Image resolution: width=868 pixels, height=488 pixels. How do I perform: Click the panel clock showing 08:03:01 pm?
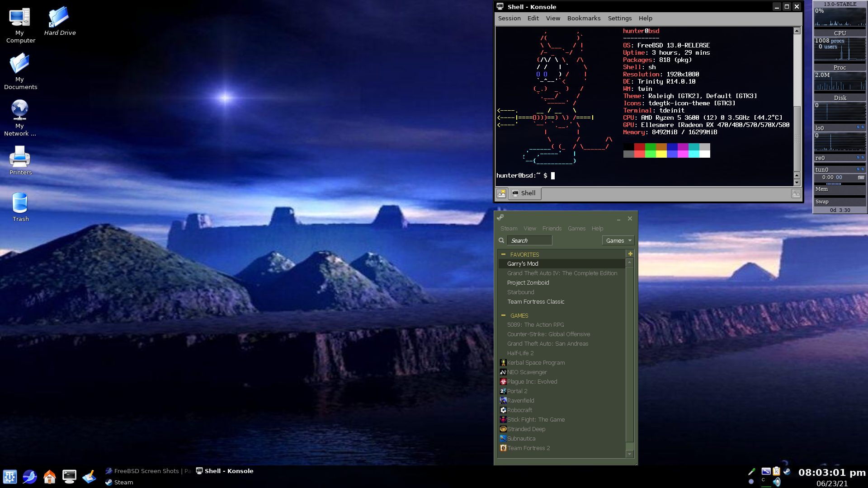(832, 473)
